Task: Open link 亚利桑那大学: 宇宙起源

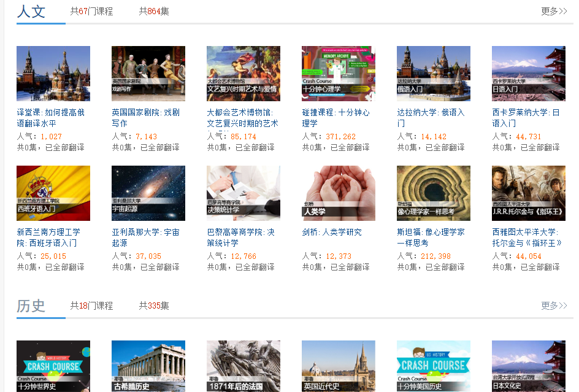Action: (x=146, y=237)
